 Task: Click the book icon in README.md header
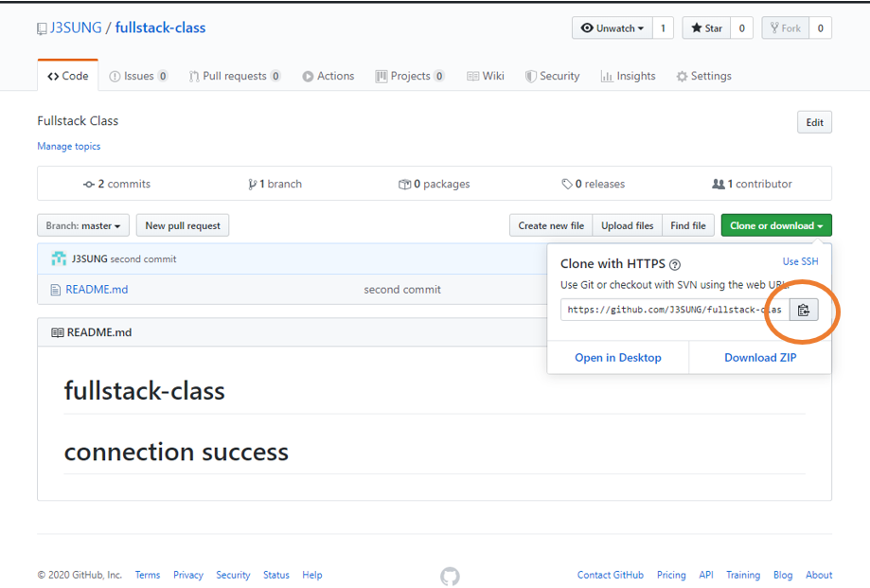(x=57, y=332)
